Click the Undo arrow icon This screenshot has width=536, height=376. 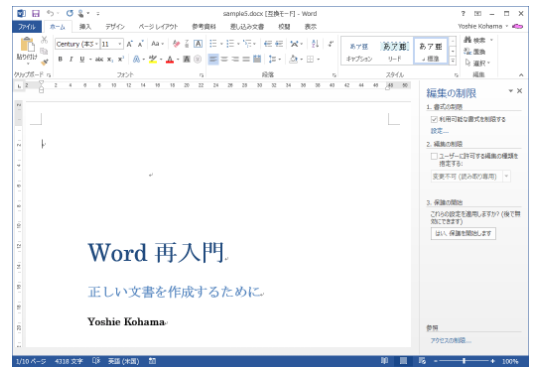pos(51,13)
